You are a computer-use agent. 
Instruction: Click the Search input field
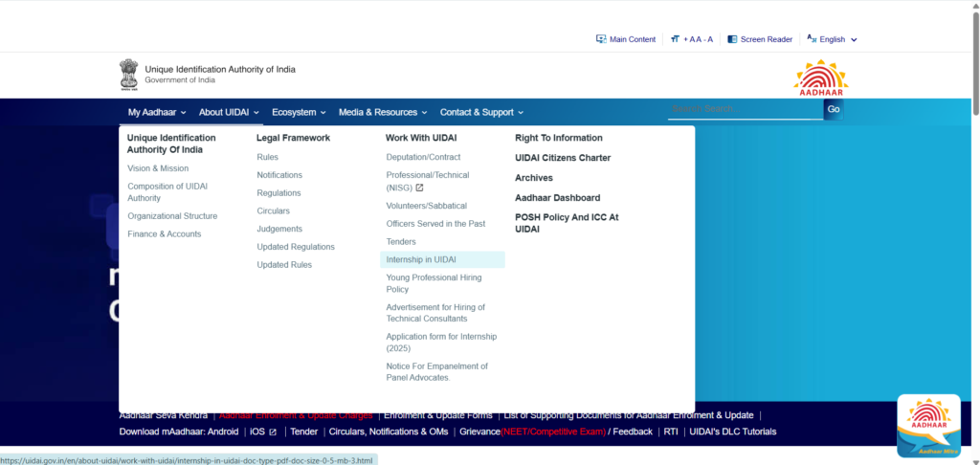click(x=746, y=109)
